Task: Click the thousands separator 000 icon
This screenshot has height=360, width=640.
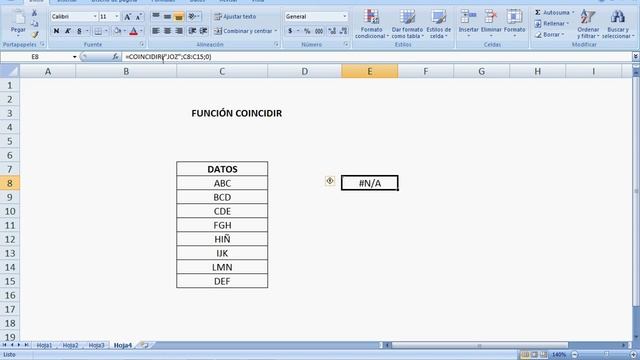Action: point(319,31)
